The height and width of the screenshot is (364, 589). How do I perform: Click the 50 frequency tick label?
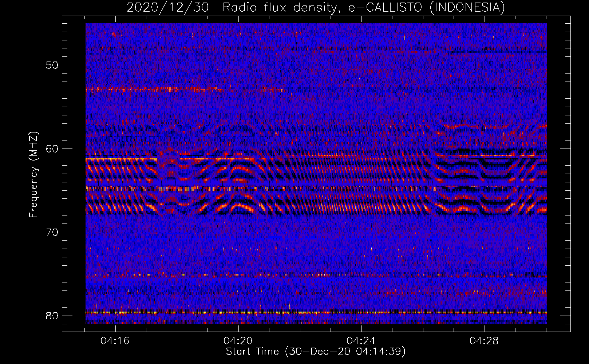click(52, 65)
